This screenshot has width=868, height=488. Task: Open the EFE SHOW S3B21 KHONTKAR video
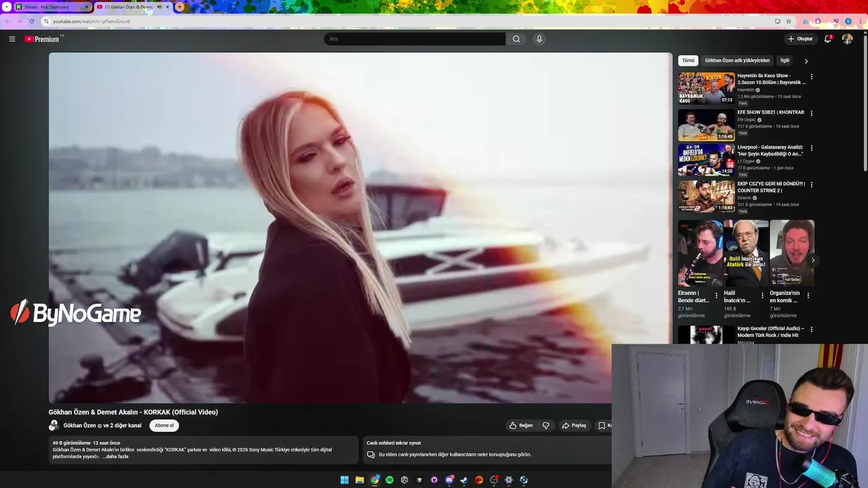coord(706,125)
